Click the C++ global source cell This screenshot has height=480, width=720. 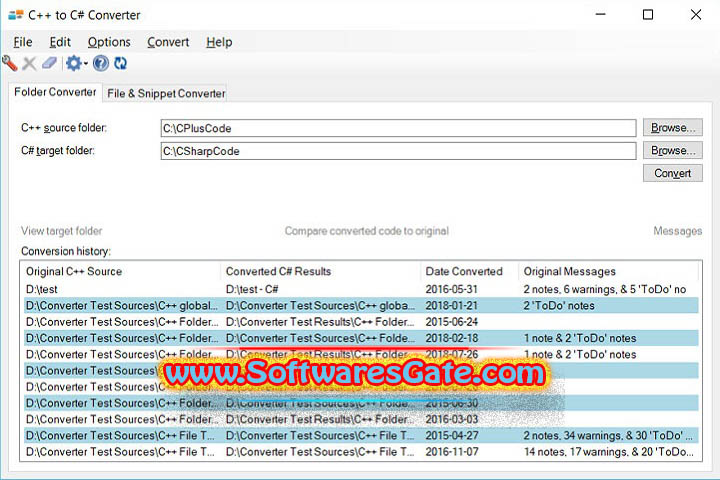[122, 305]
